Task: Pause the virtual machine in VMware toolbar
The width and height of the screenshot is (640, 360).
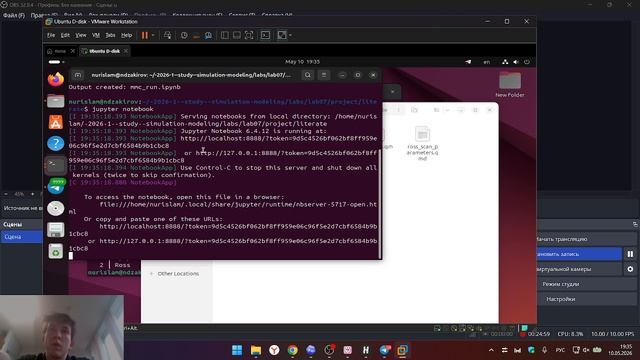Action: point(144,36)
